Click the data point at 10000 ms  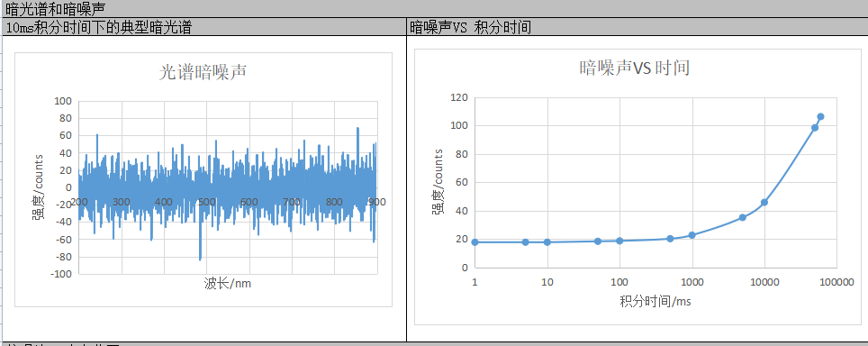(764, 202)
